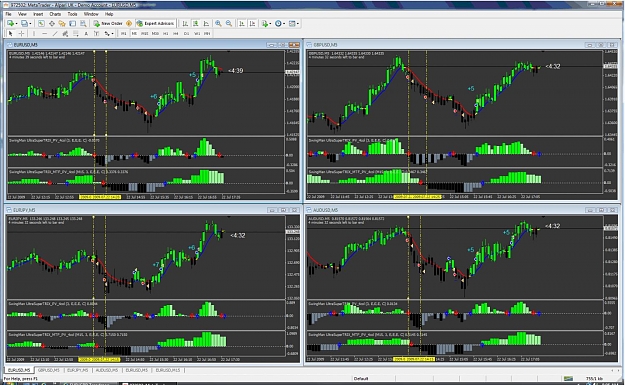Open the New Chart toolbar icon
This screenshot has height=385, width=625.
tap(10, 24)
